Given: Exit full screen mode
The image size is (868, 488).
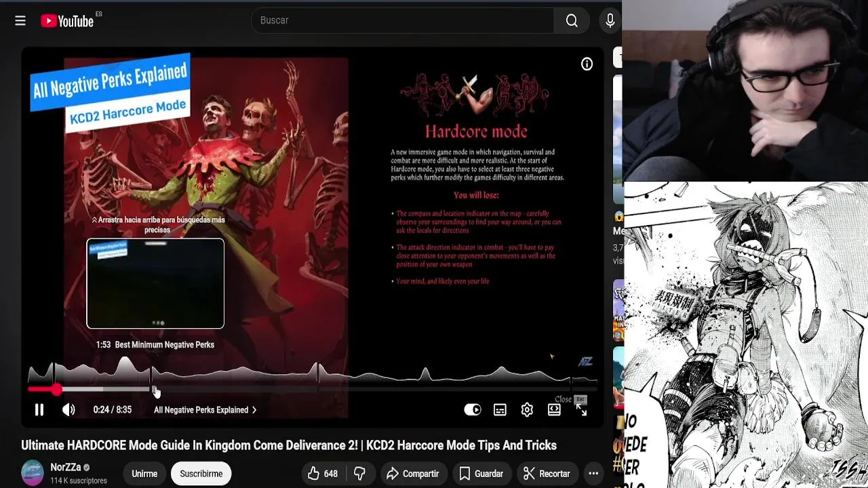Looking at the screenshot, I should (x=581, y=409).
